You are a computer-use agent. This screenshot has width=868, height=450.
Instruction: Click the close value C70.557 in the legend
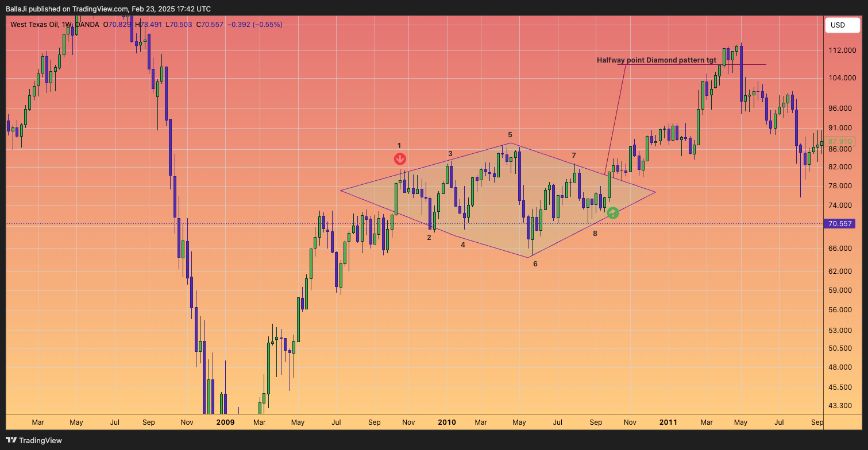pos(210,25)
